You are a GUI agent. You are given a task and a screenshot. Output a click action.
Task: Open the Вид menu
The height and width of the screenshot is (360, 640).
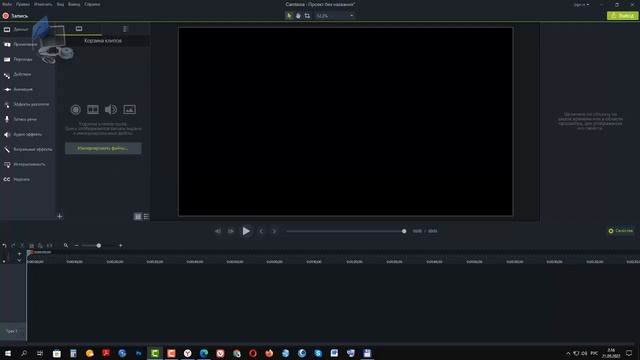point(60,4)
